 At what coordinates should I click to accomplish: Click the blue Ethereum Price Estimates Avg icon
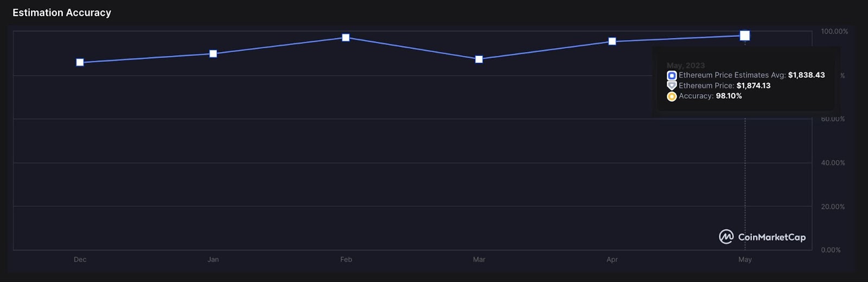coord(672,75)
